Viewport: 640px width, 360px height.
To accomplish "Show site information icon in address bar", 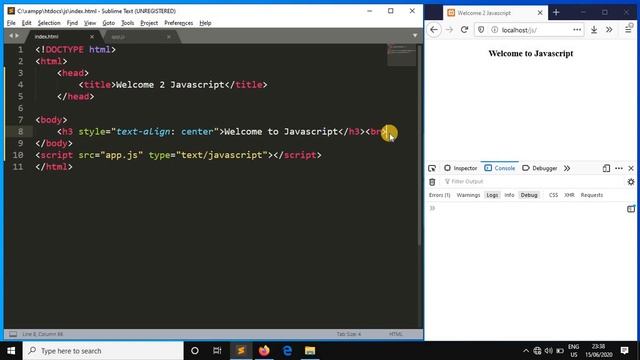I will pos(494,30).
